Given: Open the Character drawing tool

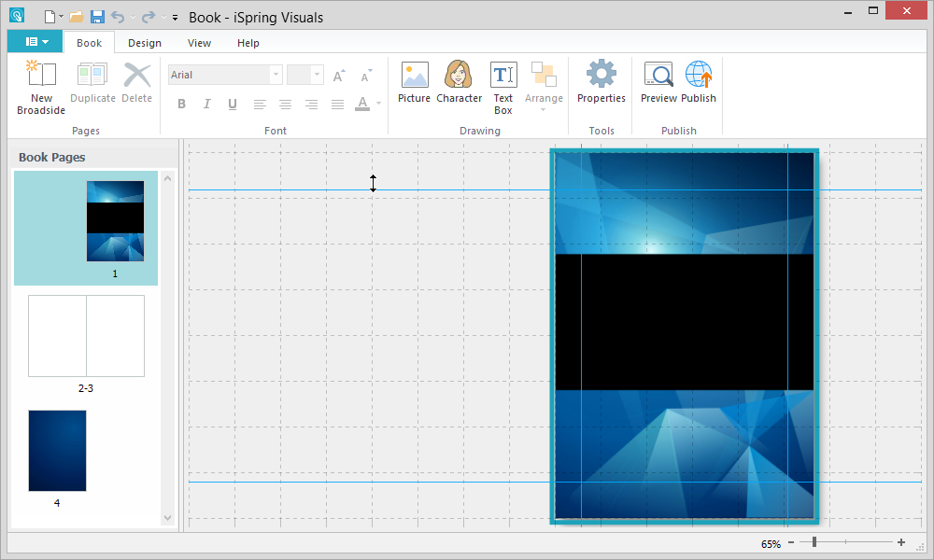Looking at the screenshot, I should coord(459,76).
